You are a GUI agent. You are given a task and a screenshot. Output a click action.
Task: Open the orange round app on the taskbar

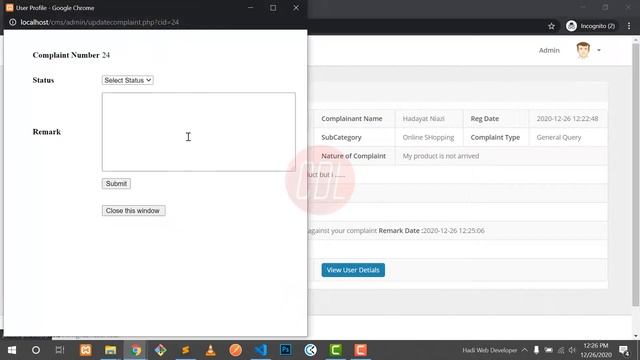(236, 350)
